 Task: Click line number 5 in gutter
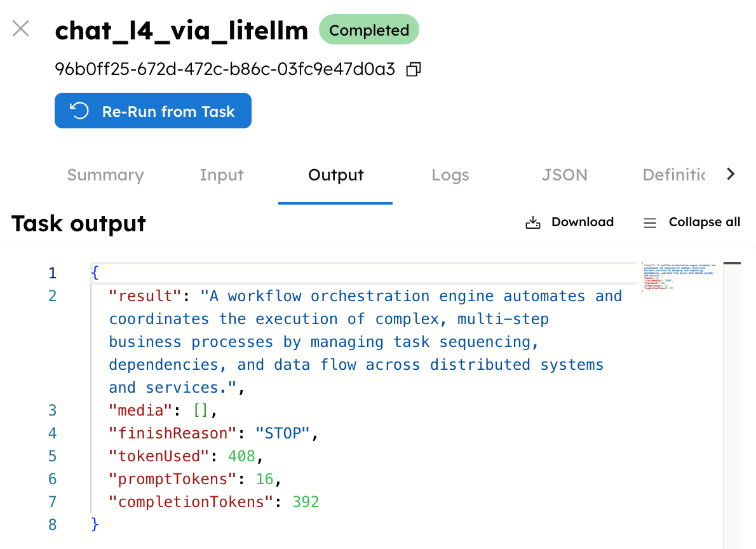(53, 456)
